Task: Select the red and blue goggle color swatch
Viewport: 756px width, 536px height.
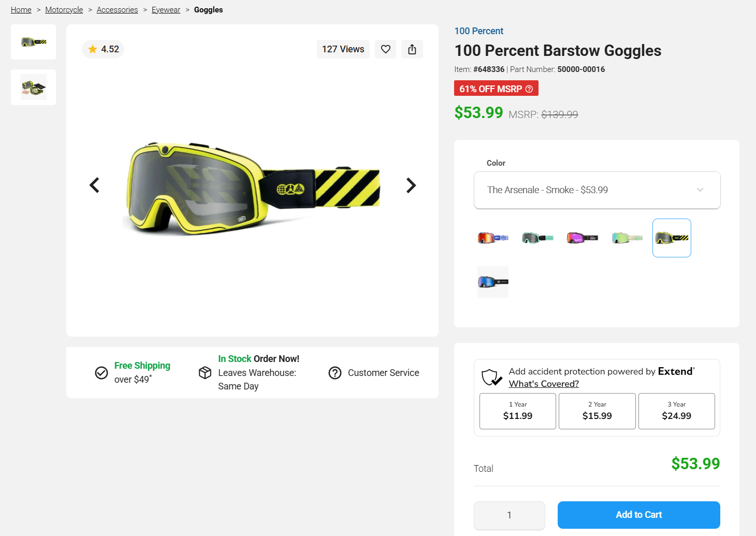Action: coord(493,238)
